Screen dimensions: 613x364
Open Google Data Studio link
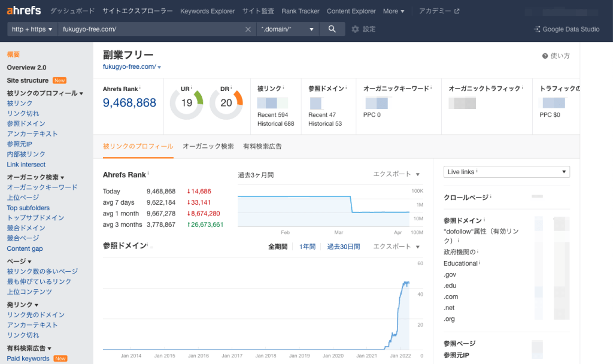[566, 29]
